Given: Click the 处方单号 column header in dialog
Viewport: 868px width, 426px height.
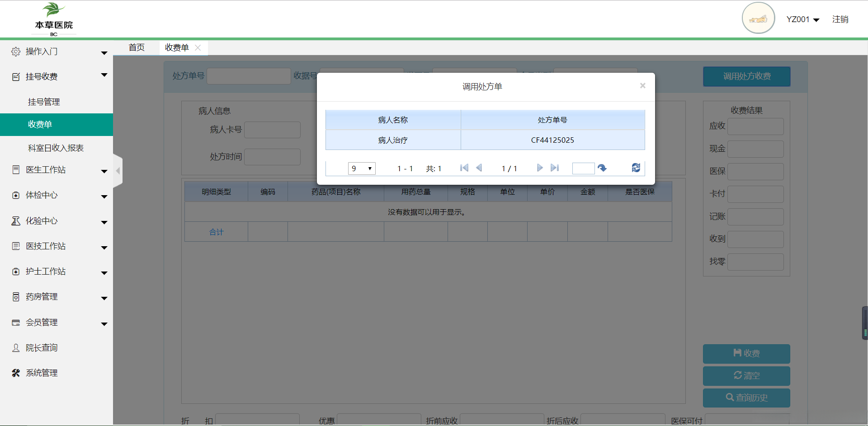Looking at the screenshot, I should [x=552, y=120].
